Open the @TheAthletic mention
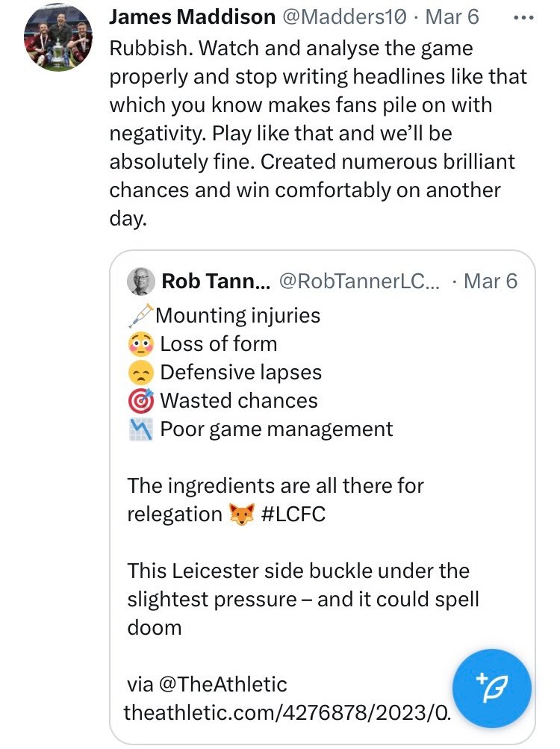The width and height of the screenshot is (560, 749). [223, 684]
